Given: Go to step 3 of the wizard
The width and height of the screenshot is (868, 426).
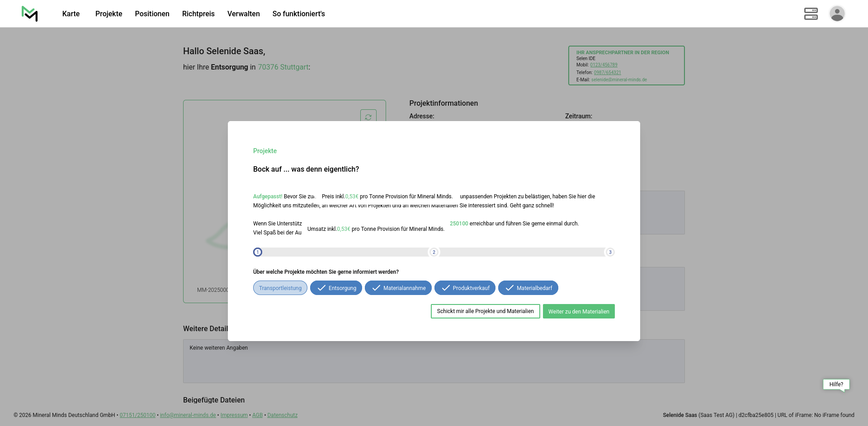Looking at the screenshot, I should [x=610, y=252].
